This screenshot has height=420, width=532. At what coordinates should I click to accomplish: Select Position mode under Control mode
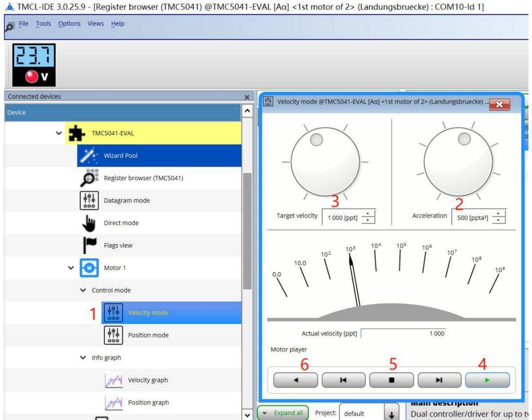pos(148,335)
